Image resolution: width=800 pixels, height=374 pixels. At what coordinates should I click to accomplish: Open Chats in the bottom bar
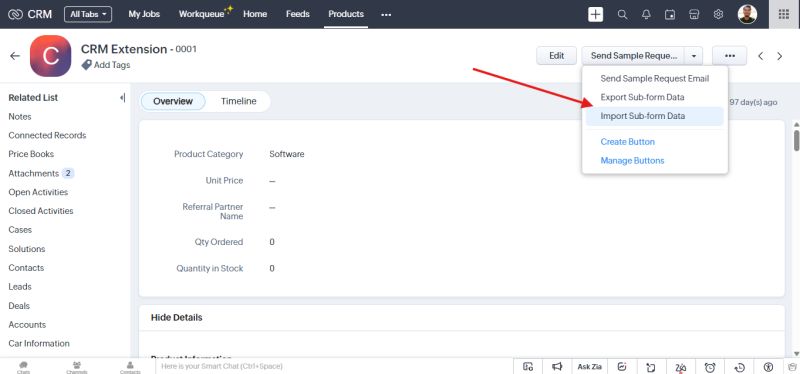(23, 367)
